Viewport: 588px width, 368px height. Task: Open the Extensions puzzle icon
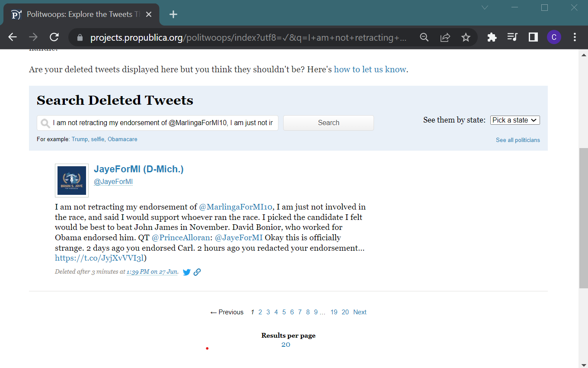[x=492, y=37]
